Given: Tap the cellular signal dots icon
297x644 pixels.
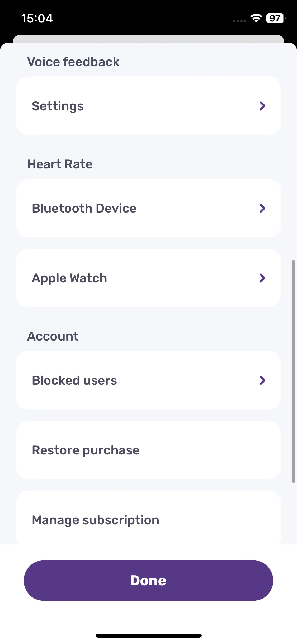Looking at the screenshot, I should (x=239, y=21).
